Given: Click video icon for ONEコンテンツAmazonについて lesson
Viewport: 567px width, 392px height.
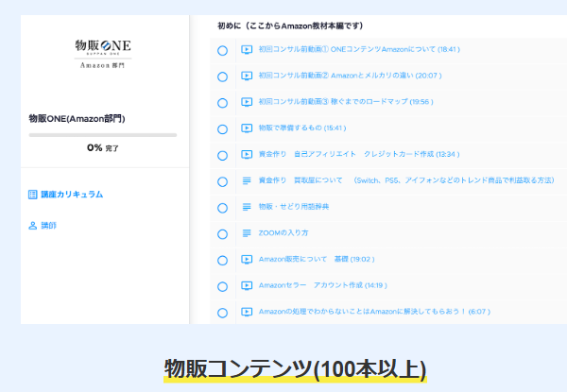Looking at the screenshot, I should [x=248, y=50].
